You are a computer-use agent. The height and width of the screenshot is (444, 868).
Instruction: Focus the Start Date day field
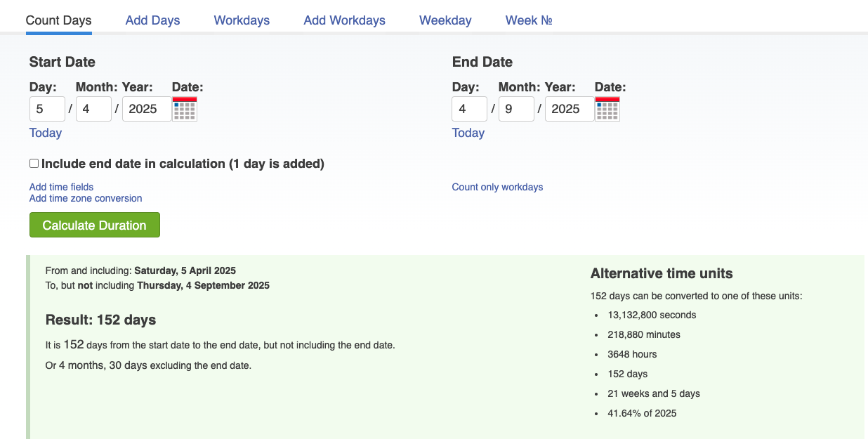coord(47,109)
